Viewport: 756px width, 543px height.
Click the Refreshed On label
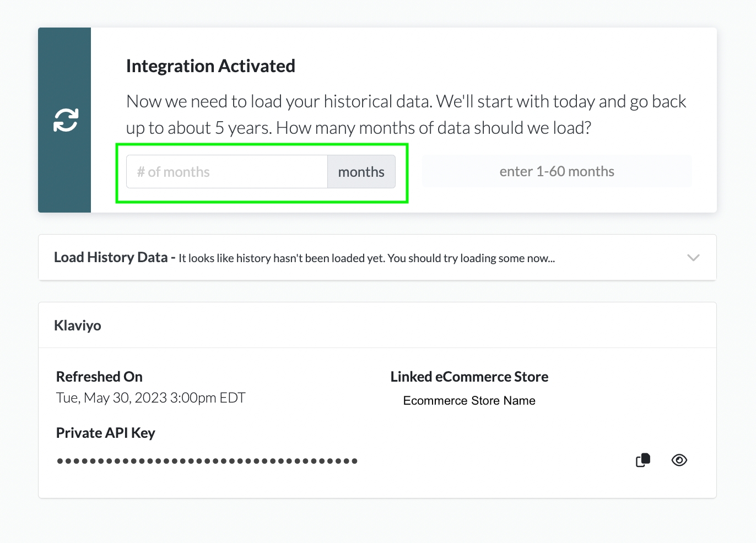click(99, 377)
